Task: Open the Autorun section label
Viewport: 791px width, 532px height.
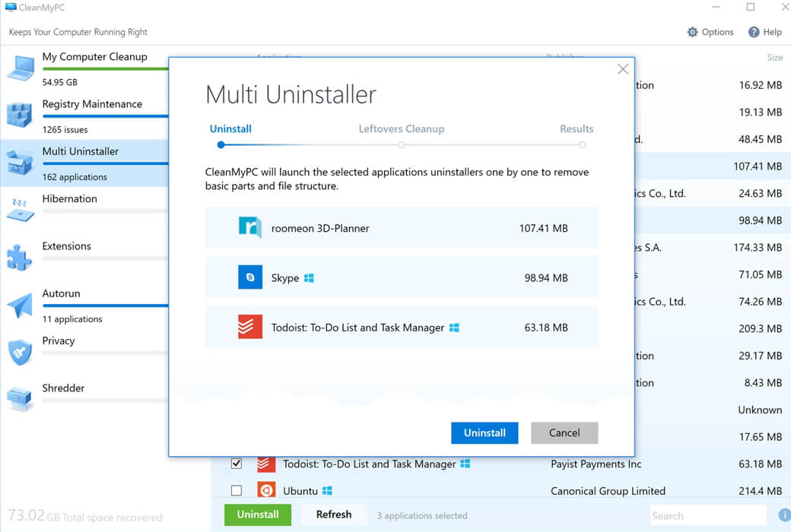Action: [x=61, y=293]
